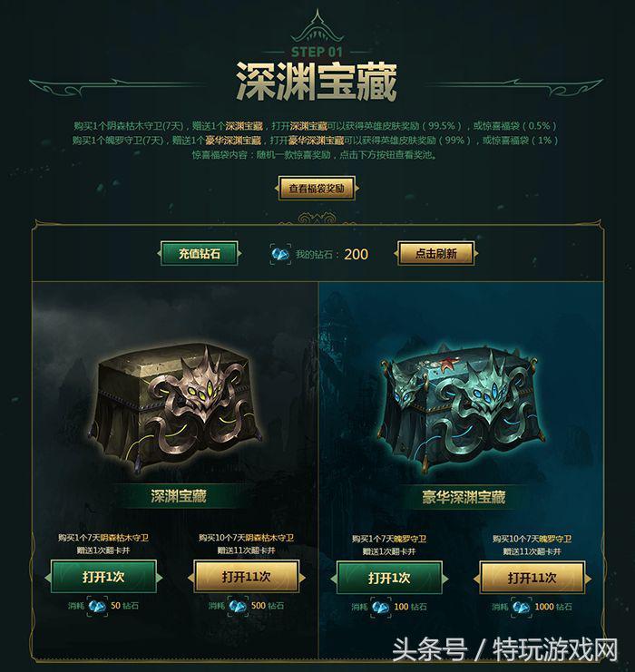Click the dark 深渊宝藏 chest image
Image resolution: width=635 pixels, height=672 pixels.
coord(177,407)
